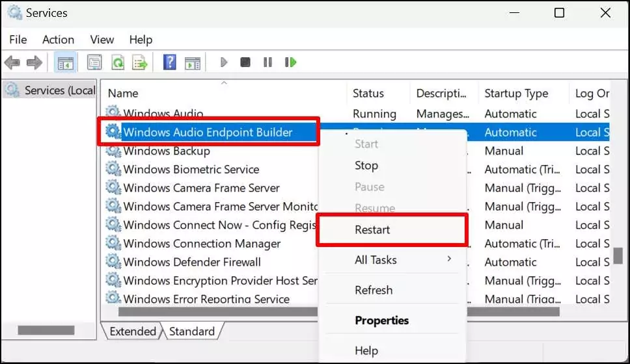Select the Windows Encryption Provider Host Service row

pyautogui.click(x=357, y=279)
